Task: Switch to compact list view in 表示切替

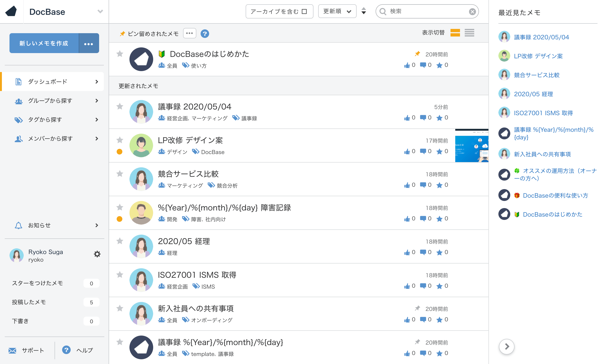Action: pos(469,33)
